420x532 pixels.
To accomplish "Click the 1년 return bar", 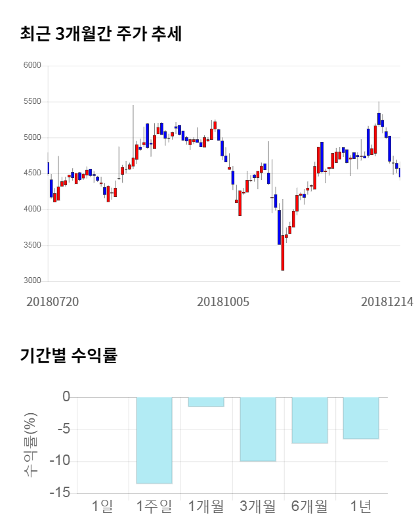I will 361,418.
